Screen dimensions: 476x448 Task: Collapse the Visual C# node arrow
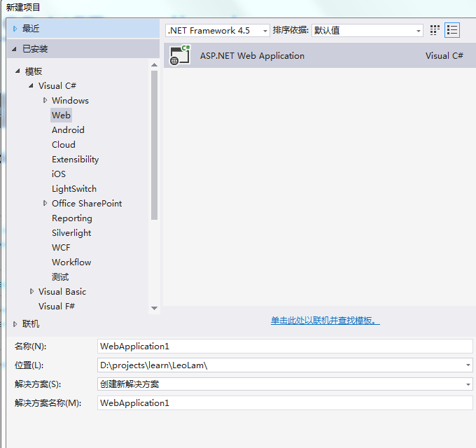[x=31, y=85]
